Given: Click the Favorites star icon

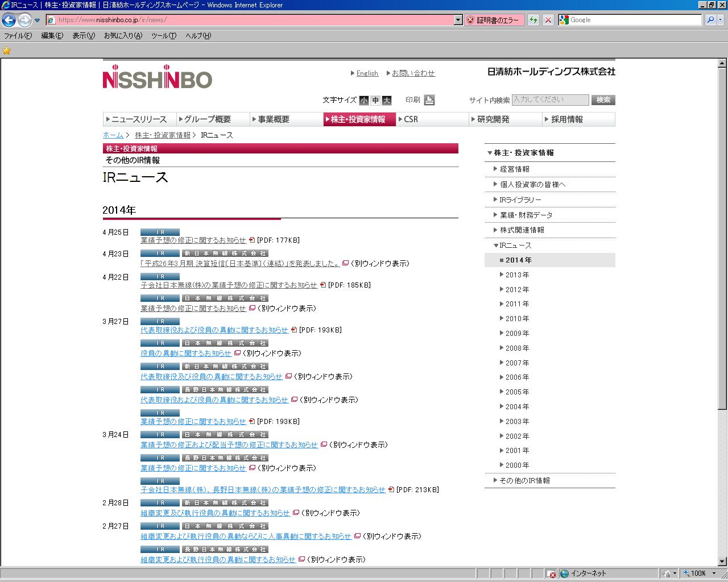Looking at the screenshot, I should 7,51.
